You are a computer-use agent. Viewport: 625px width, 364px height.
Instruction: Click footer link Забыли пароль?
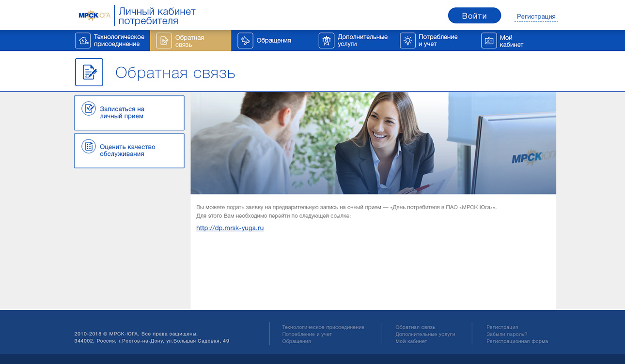tap(506, 334)
